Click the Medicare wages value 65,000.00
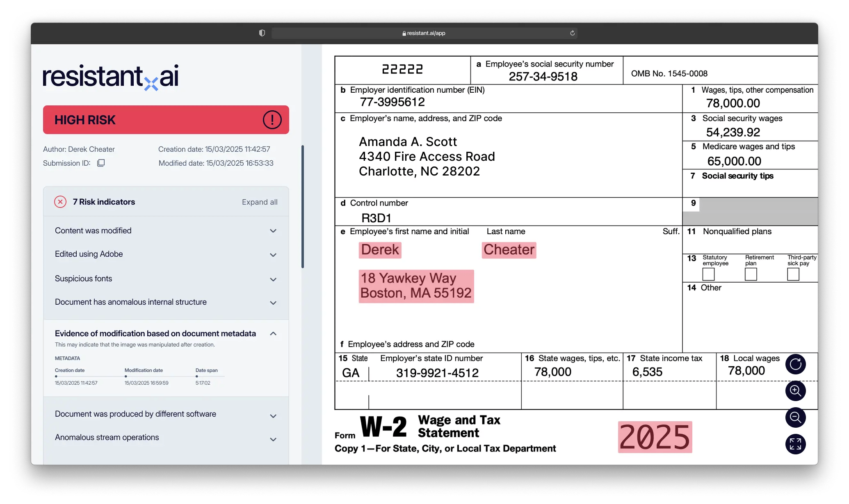This screenshot has width=849, height=504. pyautogui.click(x=734, y=161)
